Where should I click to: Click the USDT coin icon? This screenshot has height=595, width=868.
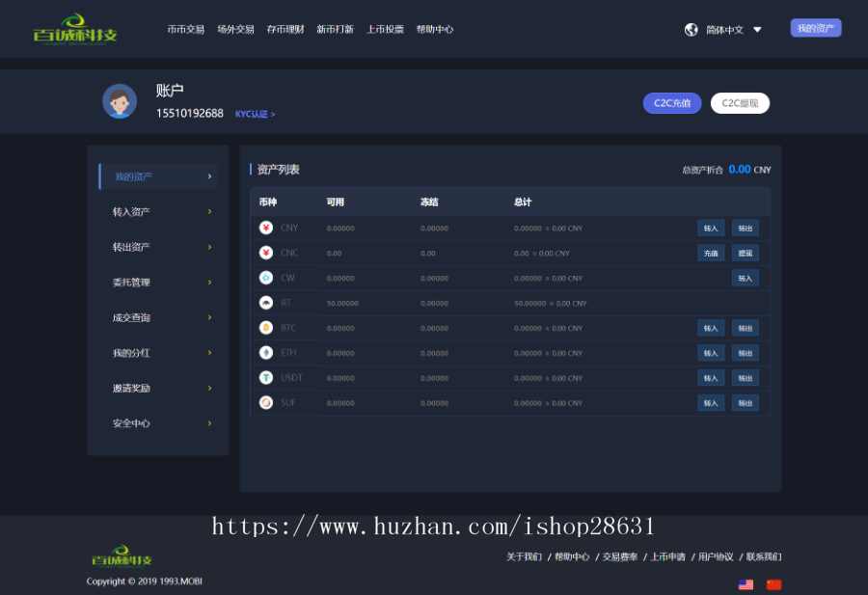point(266,377)
